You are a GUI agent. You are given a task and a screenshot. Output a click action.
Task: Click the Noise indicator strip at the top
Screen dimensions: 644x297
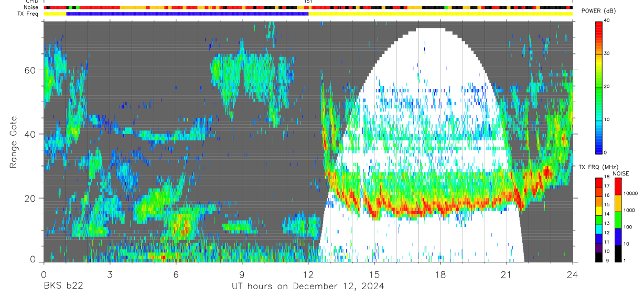(308, 8)
